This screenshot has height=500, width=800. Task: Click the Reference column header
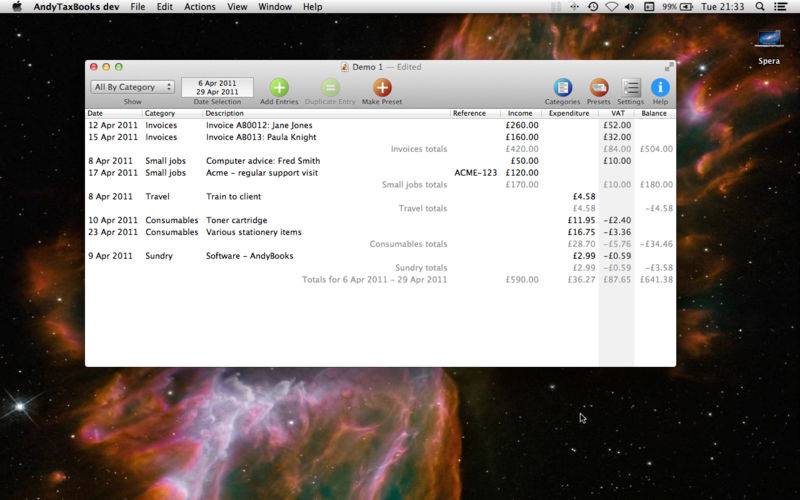(474, 113)
